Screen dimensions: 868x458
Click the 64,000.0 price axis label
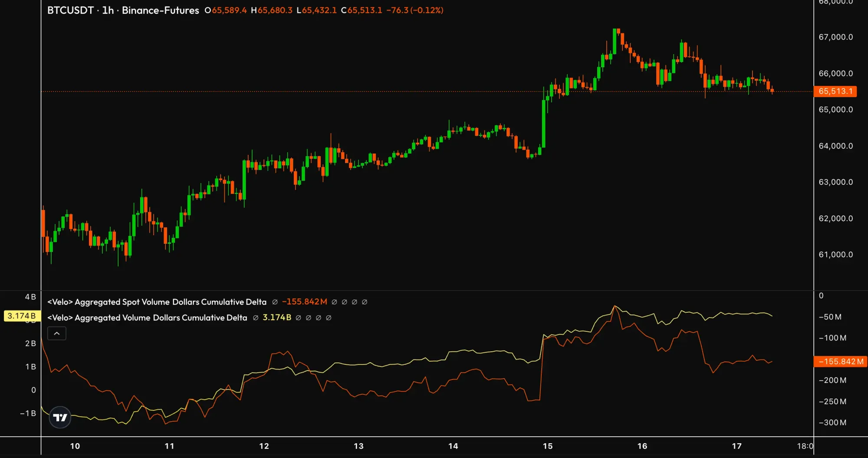(x=836, y=146)
